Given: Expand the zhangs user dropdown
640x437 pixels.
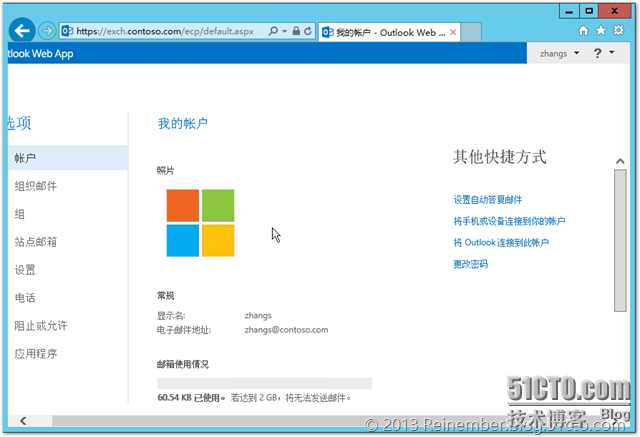Looking at the screenshot, I should (560, 53).
